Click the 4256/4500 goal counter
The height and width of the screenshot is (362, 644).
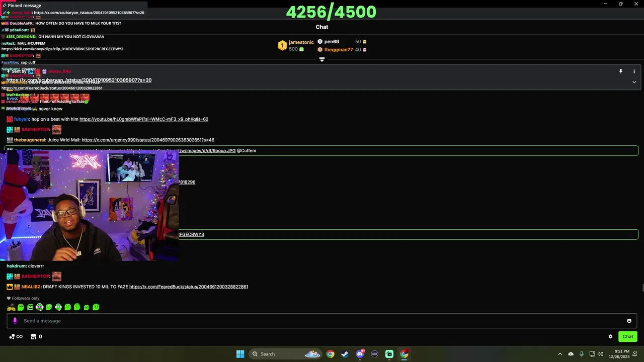tap(331, 12)
